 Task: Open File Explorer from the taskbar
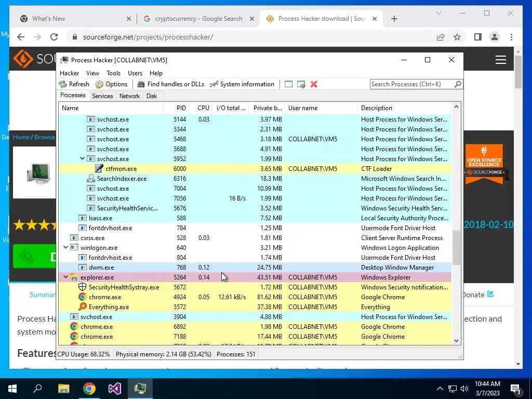point(63,389)
